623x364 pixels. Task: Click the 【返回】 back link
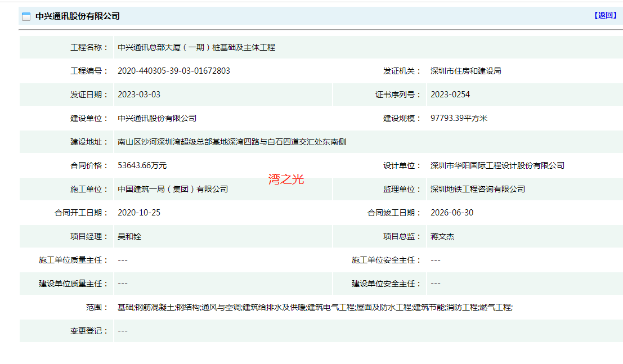coord(606,16)
